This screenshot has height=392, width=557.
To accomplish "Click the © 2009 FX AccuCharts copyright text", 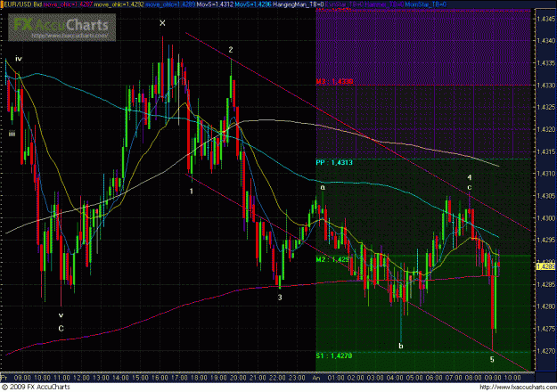I will [x=36, y=387].
